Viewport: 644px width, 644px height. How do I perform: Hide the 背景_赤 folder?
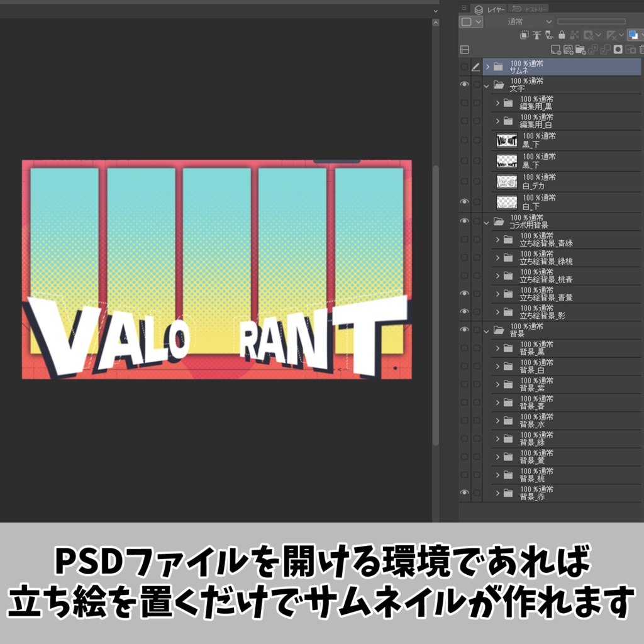(x=464, y=493)
